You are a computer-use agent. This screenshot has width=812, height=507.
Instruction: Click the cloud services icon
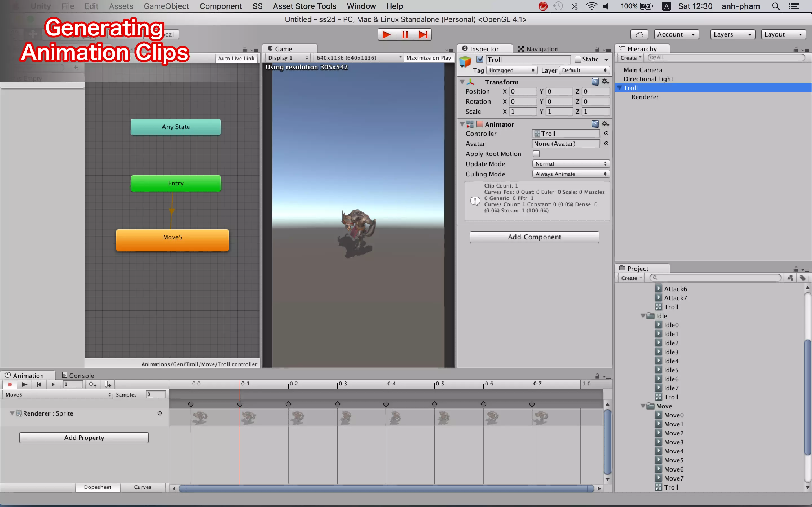(639, 34)
